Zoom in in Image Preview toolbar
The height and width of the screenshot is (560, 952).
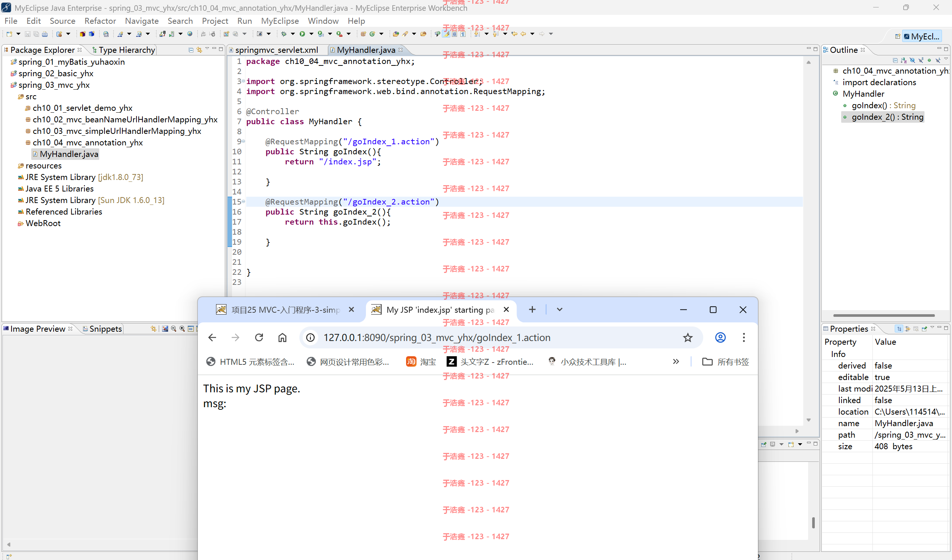point(183,328)
